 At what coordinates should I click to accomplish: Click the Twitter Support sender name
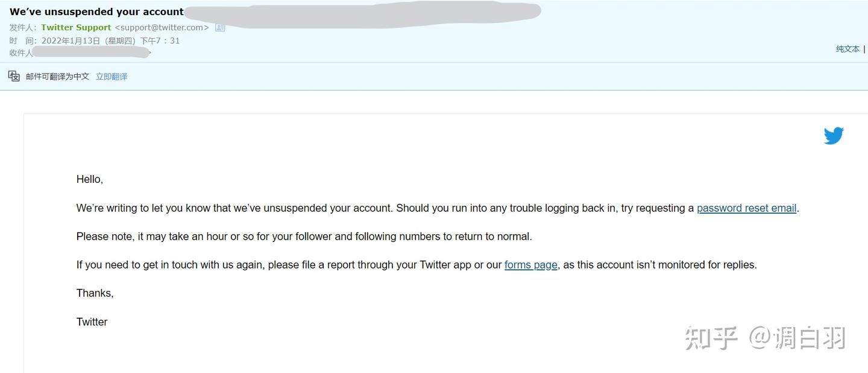pyautogui.click(x=76, y=28)
